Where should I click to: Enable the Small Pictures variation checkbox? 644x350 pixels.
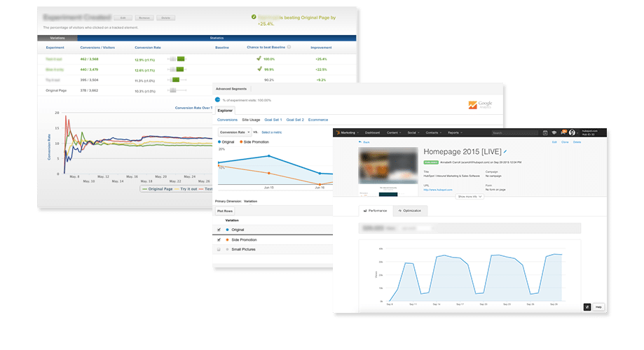pyautogui.click(x=219, y=249)
